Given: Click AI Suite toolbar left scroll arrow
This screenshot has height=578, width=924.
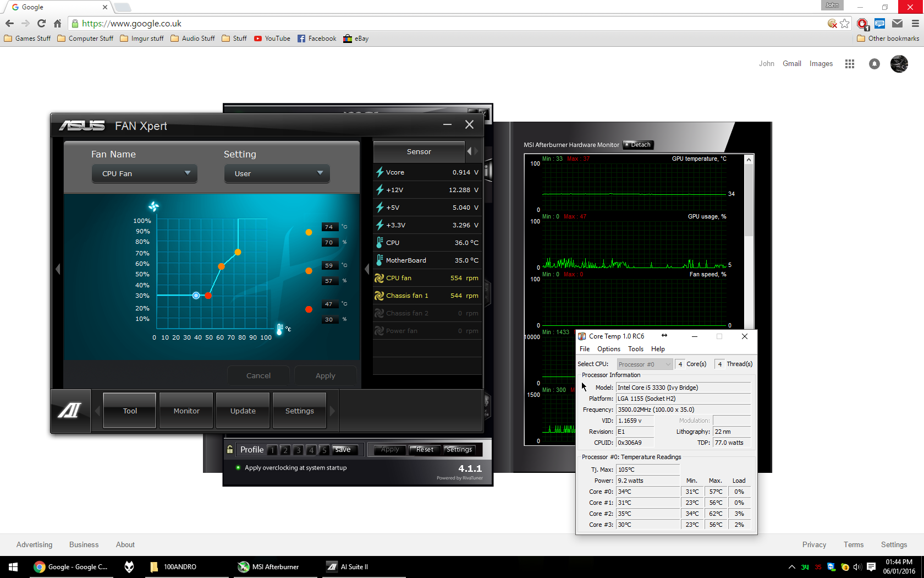Looking at the screenshot, I should (x=97, y=411).
